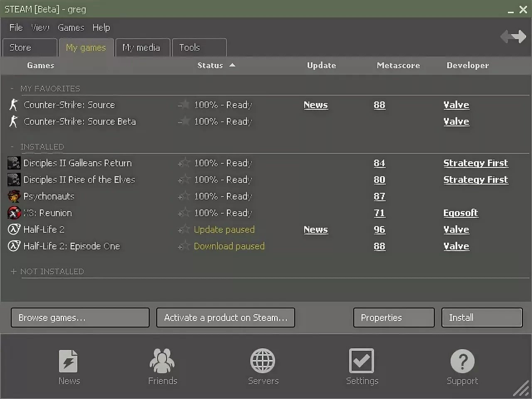532x399 pixels.
Task: Remove Counter-Strike: Source from favorites star
Action: 184,105
